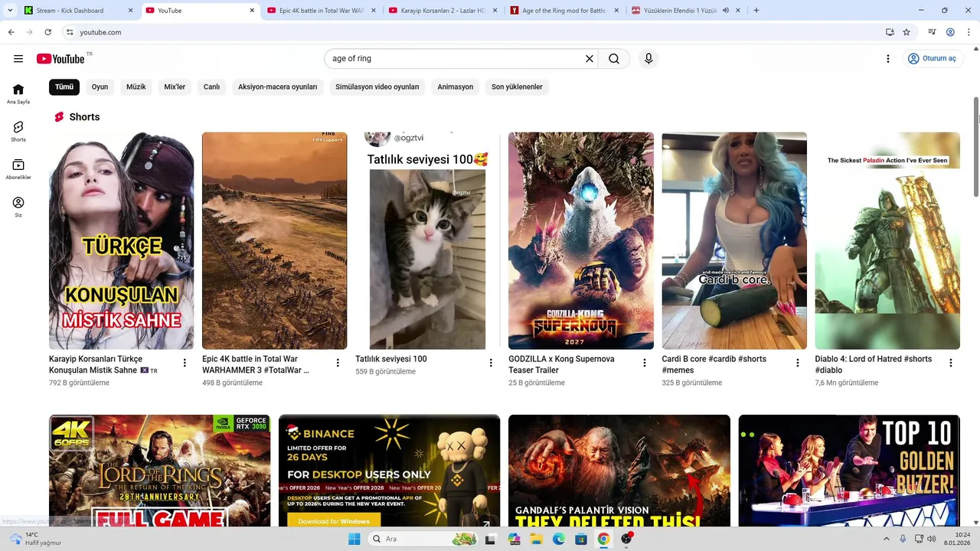Screen dimensions: 980x551
Task: Open Gandalf's Palantir Vision video
Action: pos(619,471)
